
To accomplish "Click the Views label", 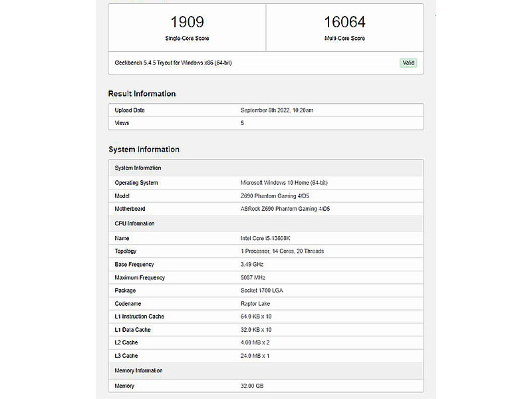I will pos(122,123).
